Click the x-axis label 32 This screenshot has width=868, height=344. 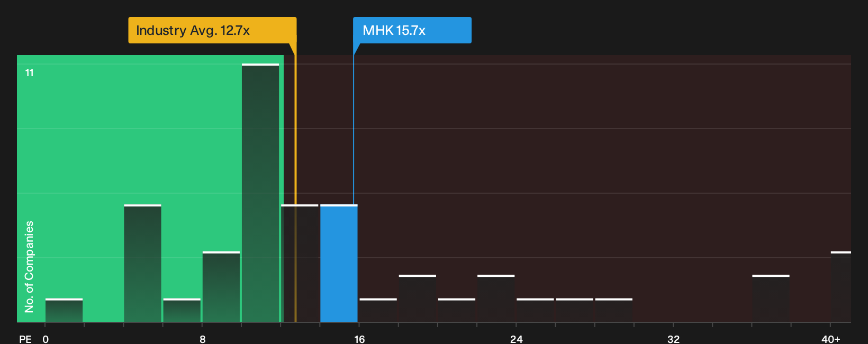(673, 339)
